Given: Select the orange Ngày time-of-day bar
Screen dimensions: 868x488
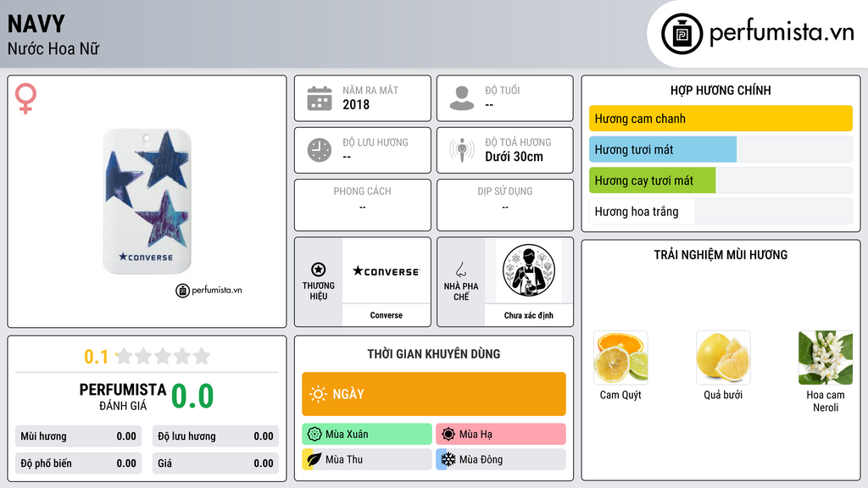Looking at the screenshot, I should tap(434, 394).
